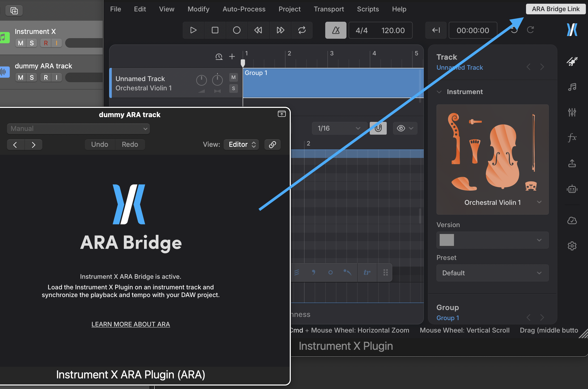Open the Auto-Process menu
588x389 pixels.
(x=244, y=9)
